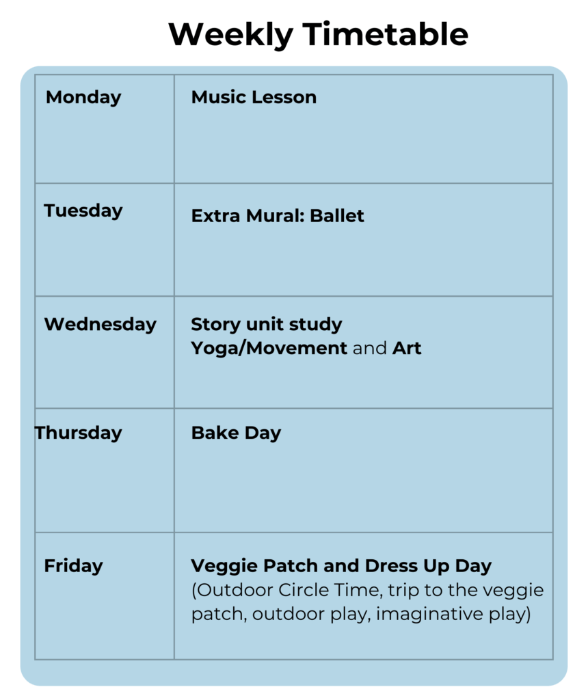
Task: Click the "Story unit study" line
Action: point(266,324)
